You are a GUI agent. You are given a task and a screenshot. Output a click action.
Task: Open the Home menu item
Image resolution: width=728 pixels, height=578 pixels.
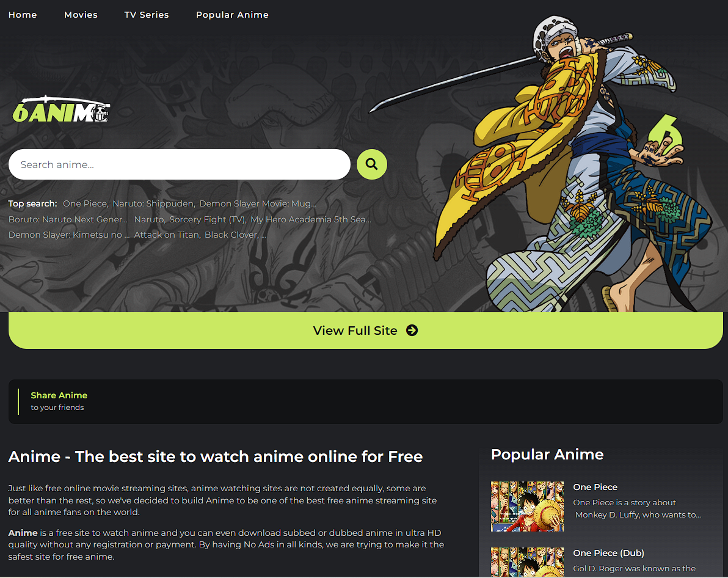(23, 15)
